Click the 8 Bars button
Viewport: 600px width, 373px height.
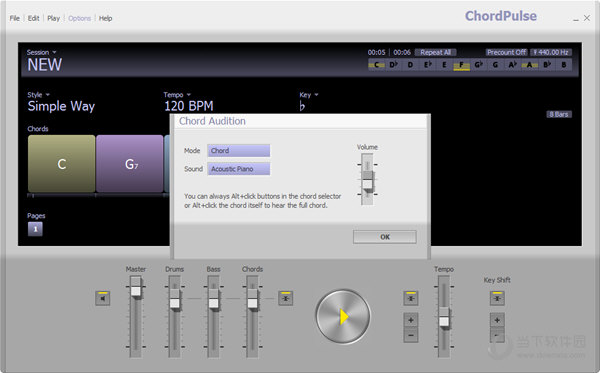[x=559, y=114]
